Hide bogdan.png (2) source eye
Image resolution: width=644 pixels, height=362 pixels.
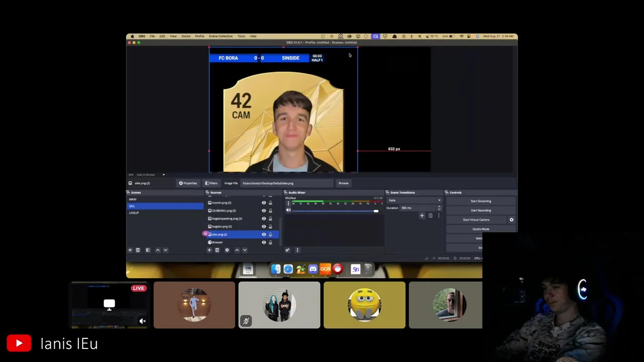264,226
